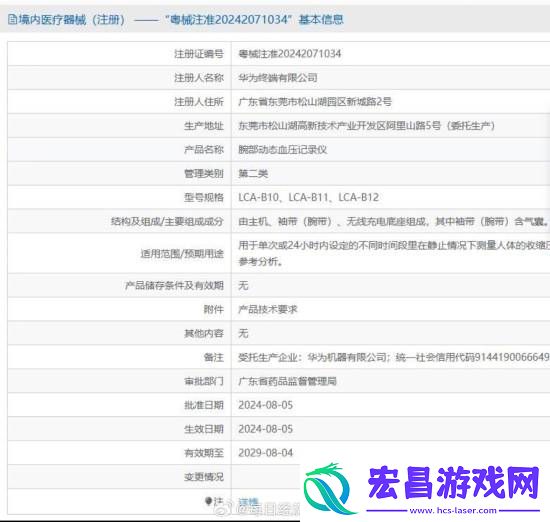
Task: Select product name 腕部动态血压记录仪
Action: [x=283, y=150]
